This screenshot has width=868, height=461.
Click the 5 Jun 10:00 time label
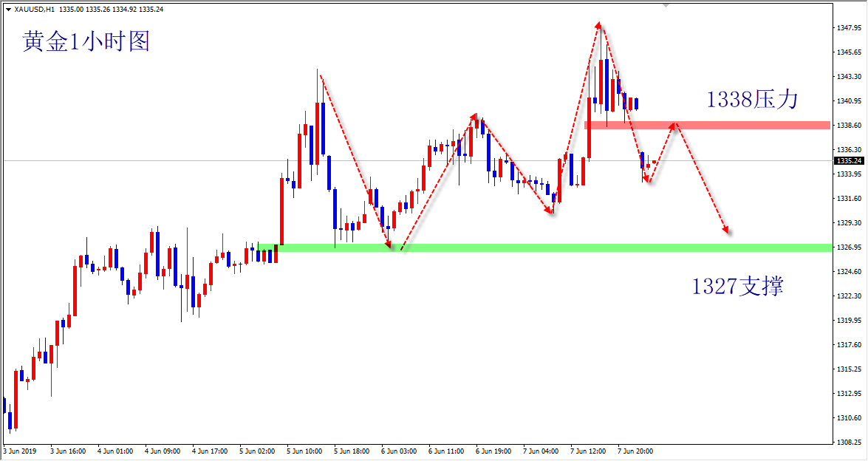pyautogui.click(x=304, y=450)
